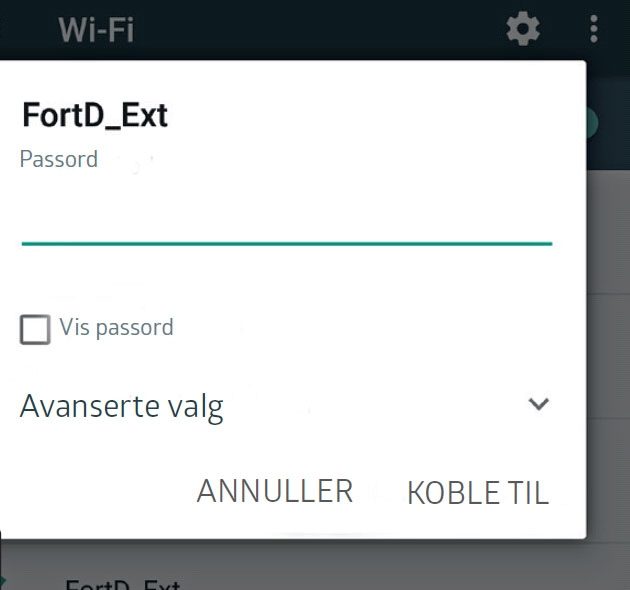
Task: Cancel the password dialog via ANNULLER
Action: point(275,491)
